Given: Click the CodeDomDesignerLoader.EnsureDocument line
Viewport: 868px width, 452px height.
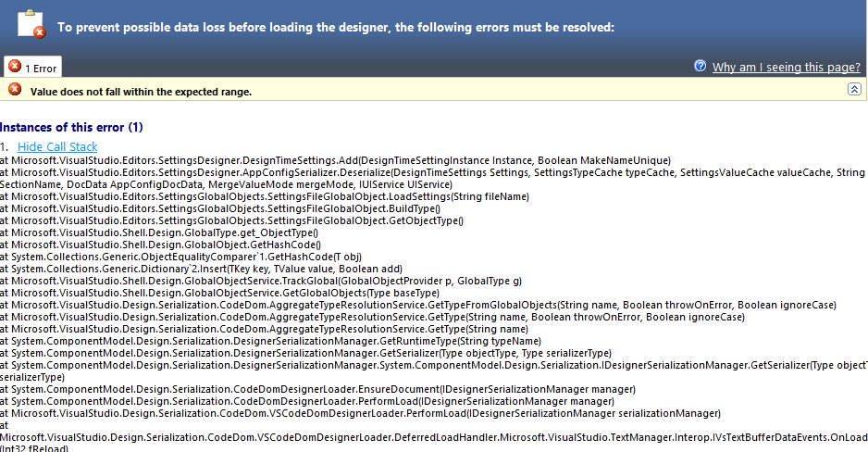Looking at the screenshot, I should (x=317, y=389).
